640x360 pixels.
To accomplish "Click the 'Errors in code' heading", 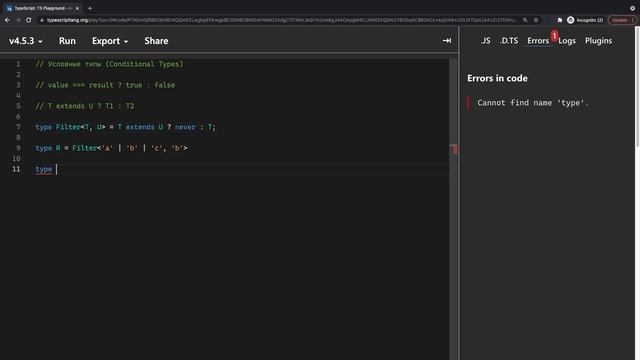I will [x=497, y=78].
